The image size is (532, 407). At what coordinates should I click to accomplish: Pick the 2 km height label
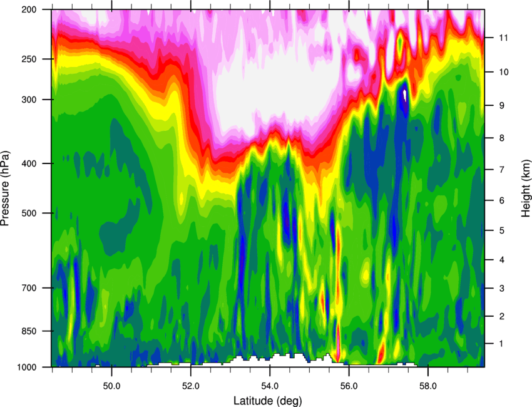tap(501, 316)
